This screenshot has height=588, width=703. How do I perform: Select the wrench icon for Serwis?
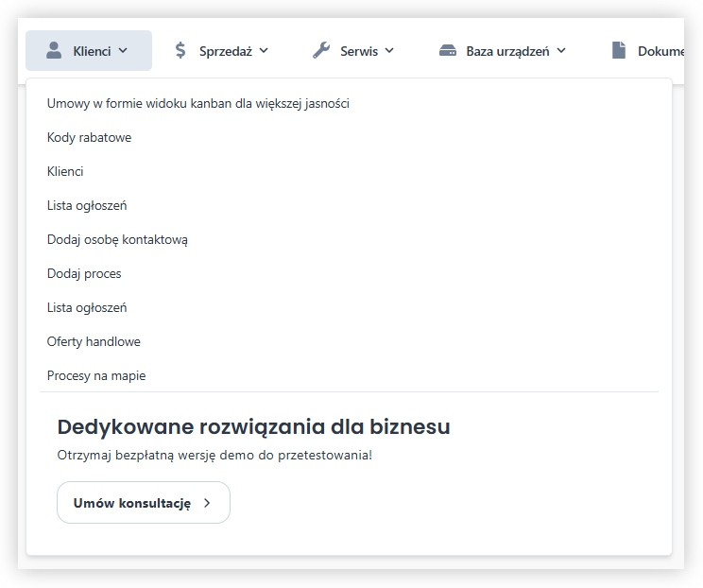[x=321, y=51]
